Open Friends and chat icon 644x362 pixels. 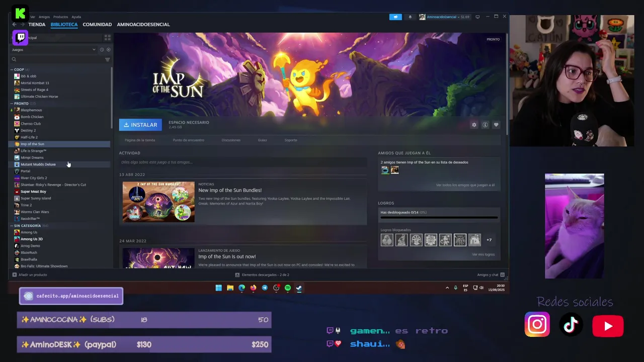pos(503,275)
